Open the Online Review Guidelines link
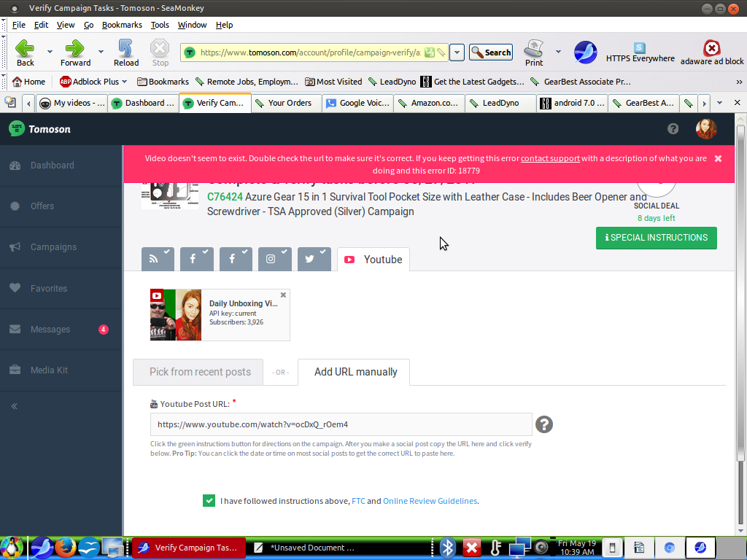 (x=430, y=501)
